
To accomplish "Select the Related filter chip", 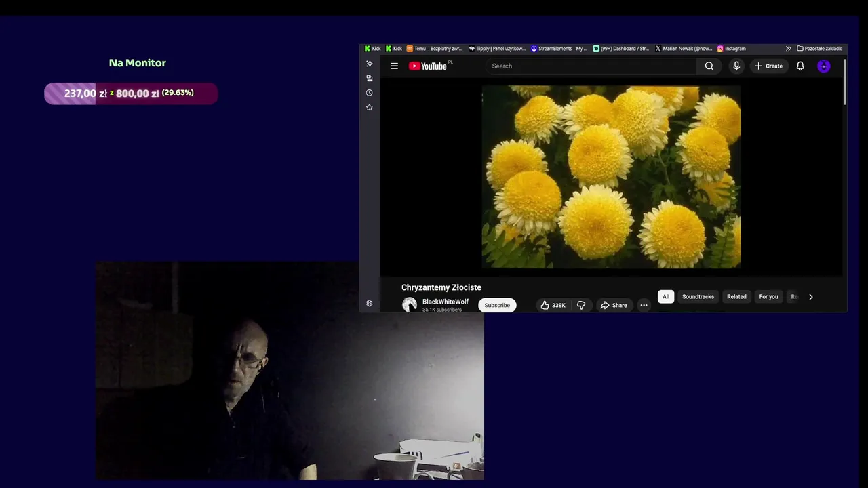I will point(736,296).
